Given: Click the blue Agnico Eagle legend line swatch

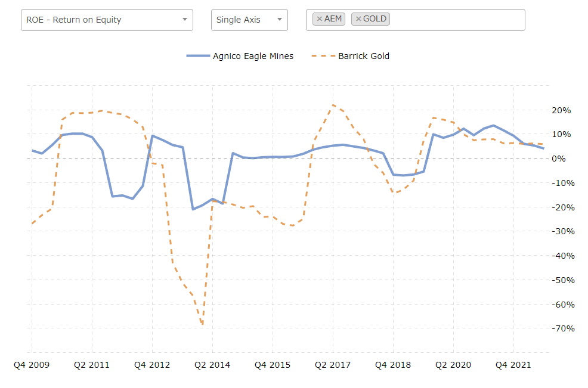Looking at the screenshot, I should 198,56.
